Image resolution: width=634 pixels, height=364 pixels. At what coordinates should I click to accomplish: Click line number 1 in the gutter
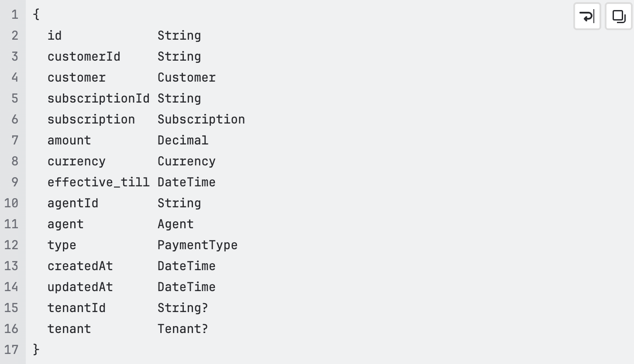click(14, 14)
